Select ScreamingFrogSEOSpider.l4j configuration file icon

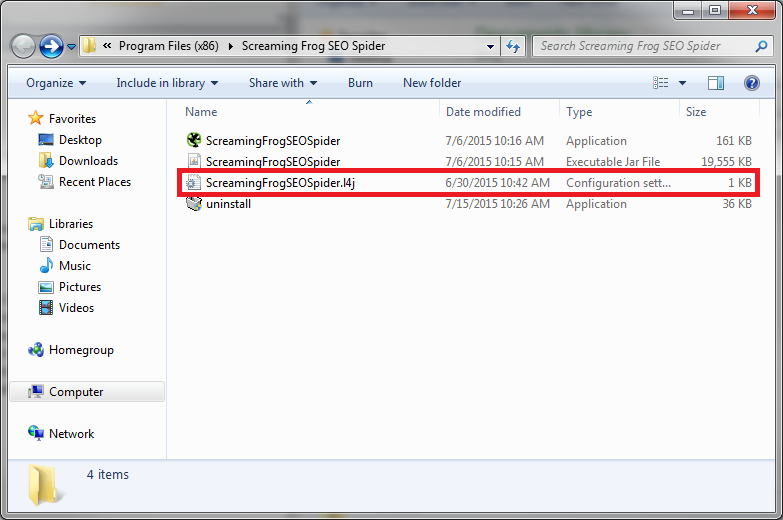[194, 182]
